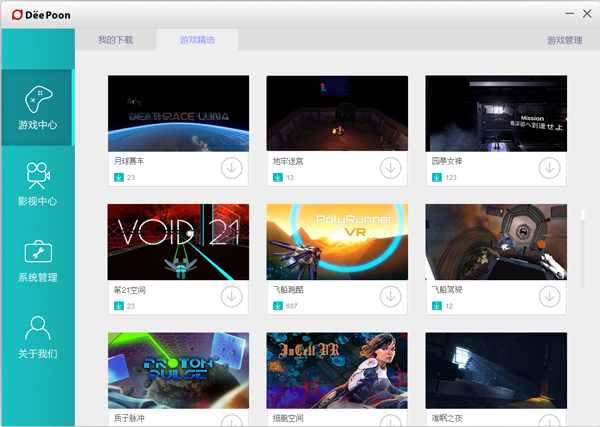Click the teal download count icon under 飞船跑酷
The width and height of the screenshot is (600, 427).
click(278, 306)
